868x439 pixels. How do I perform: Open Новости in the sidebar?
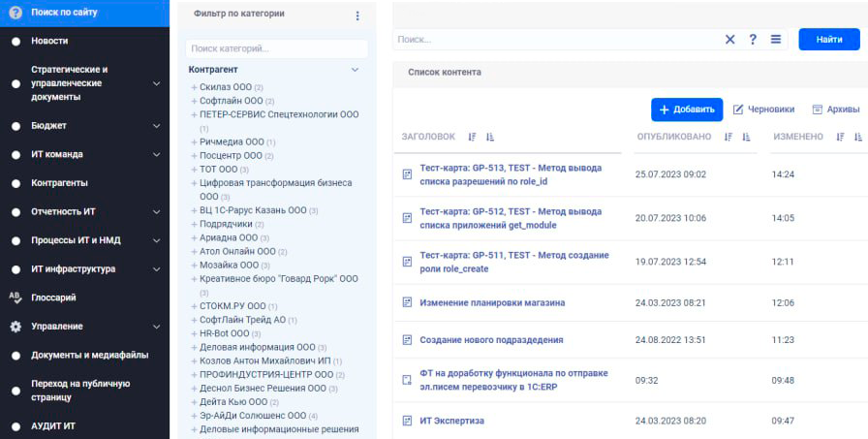tap(49, 41)
